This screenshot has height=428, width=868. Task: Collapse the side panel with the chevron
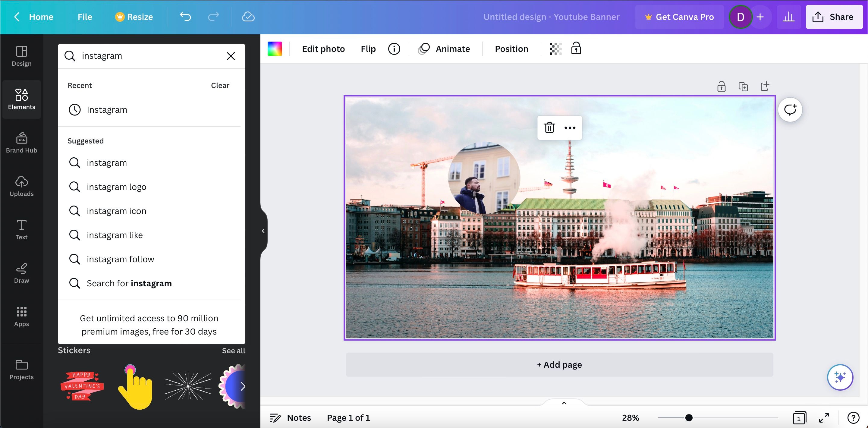263,231
